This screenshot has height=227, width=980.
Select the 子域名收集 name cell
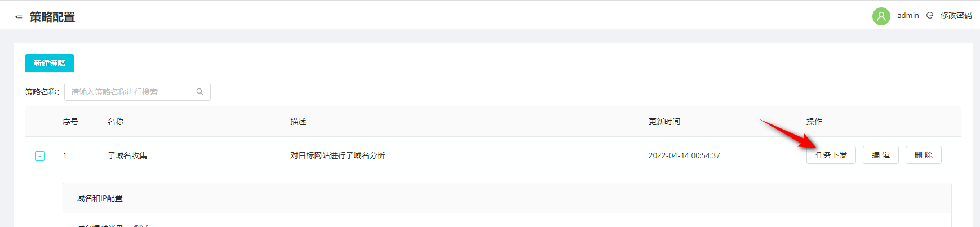coord(127,155)
